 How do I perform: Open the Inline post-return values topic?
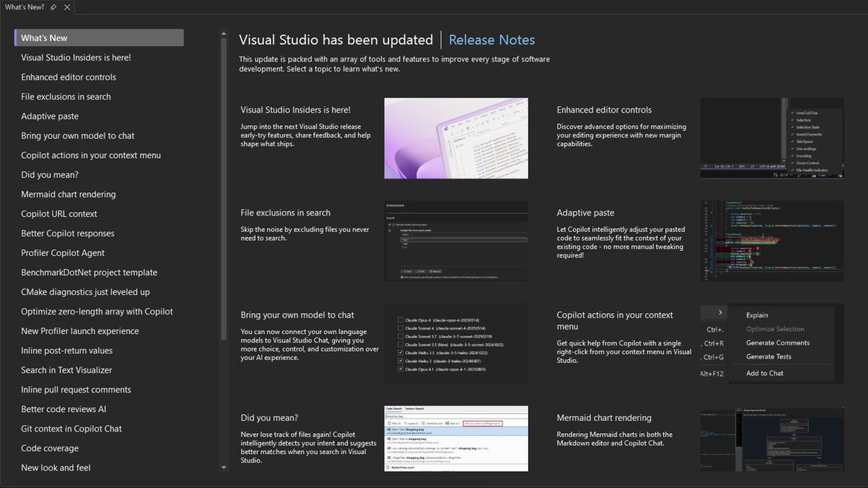[x=67, y=350]
